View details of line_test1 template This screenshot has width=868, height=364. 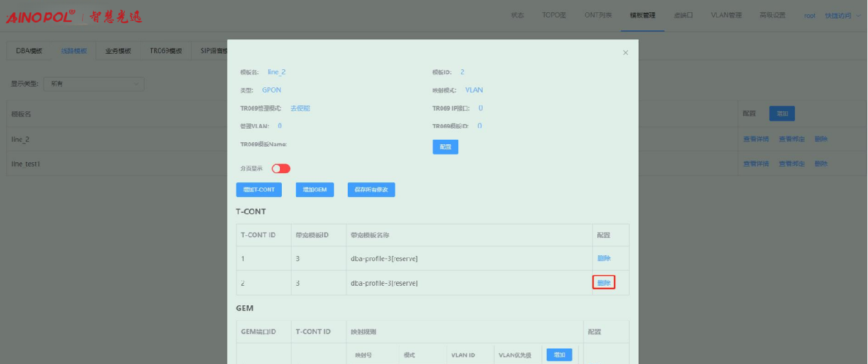coord(756,164)
